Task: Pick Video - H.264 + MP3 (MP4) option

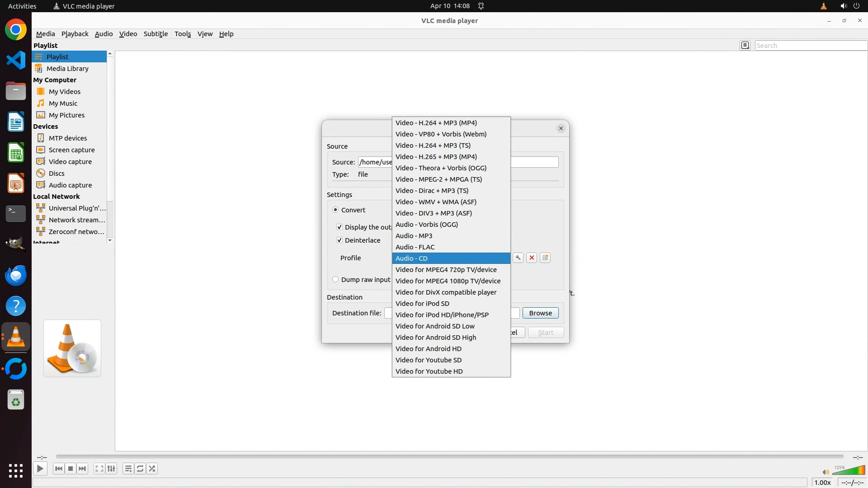Action: (436, 122)
